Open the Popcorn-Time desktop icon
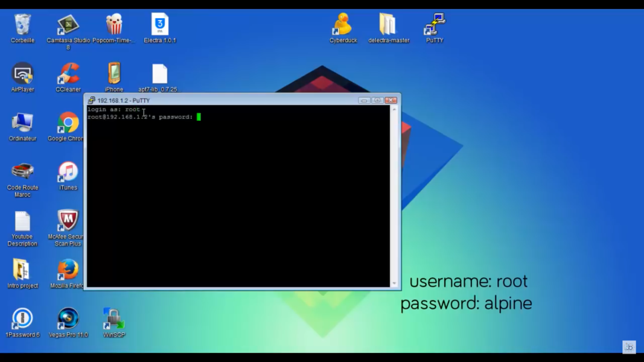Screen dimensions: 644x362 point(113,25)
